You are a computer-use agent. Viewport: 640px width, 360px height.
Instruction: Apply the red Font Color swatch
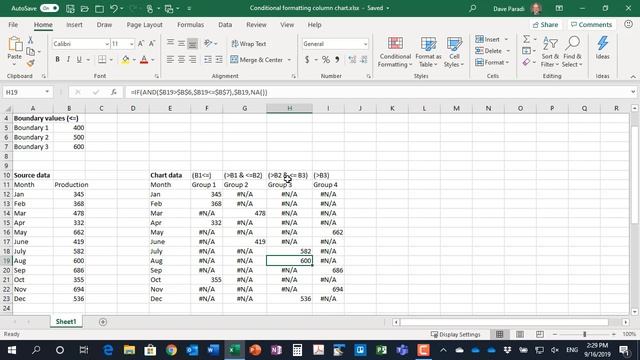coord(144,60)
